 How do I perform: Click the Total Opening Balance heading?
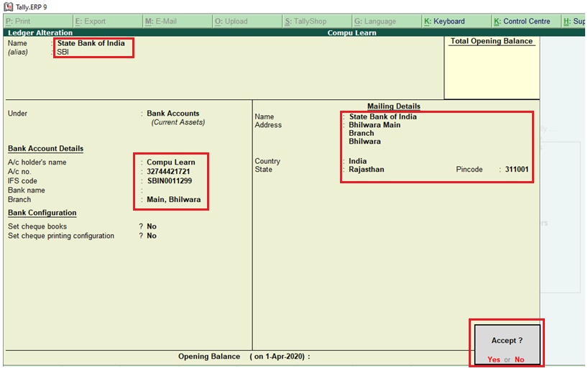[491, 41]
